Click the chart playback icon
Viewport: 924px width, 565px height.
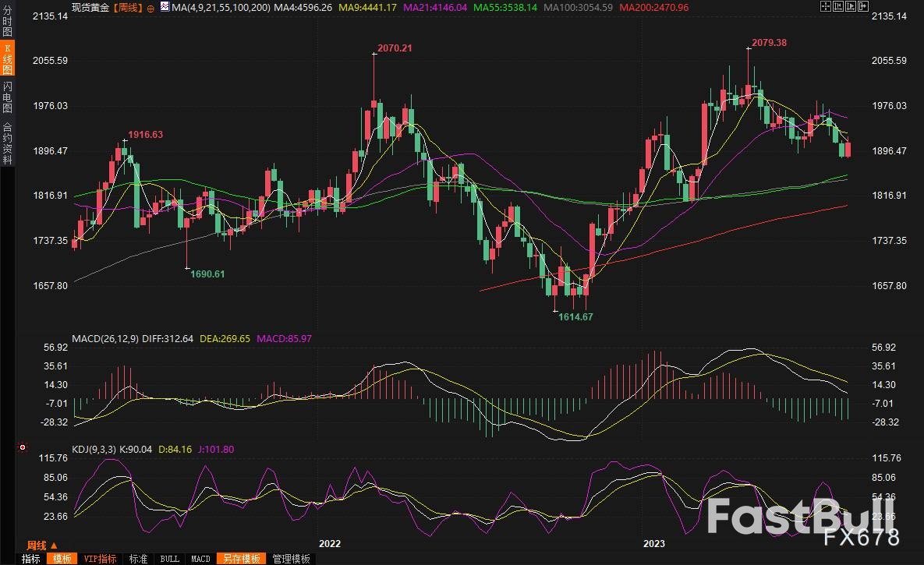[851, 6]
